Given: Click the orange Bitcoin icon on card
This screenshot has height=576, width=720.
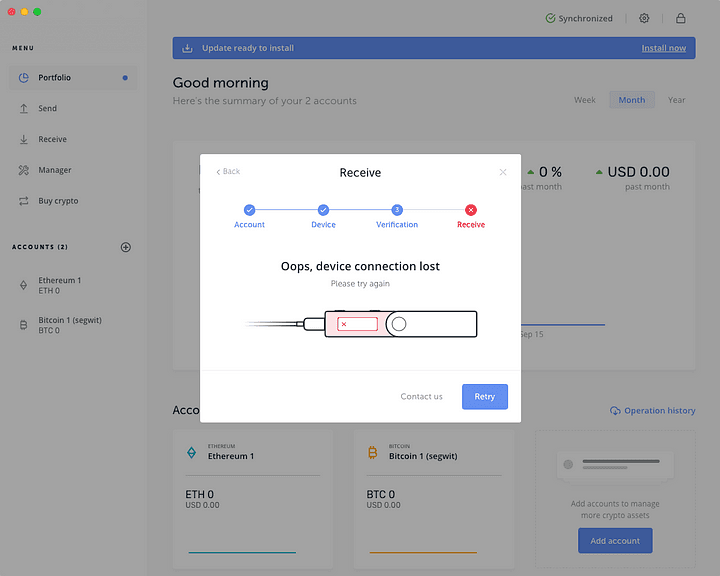Looking at the screenshot, I should [372, 452].
